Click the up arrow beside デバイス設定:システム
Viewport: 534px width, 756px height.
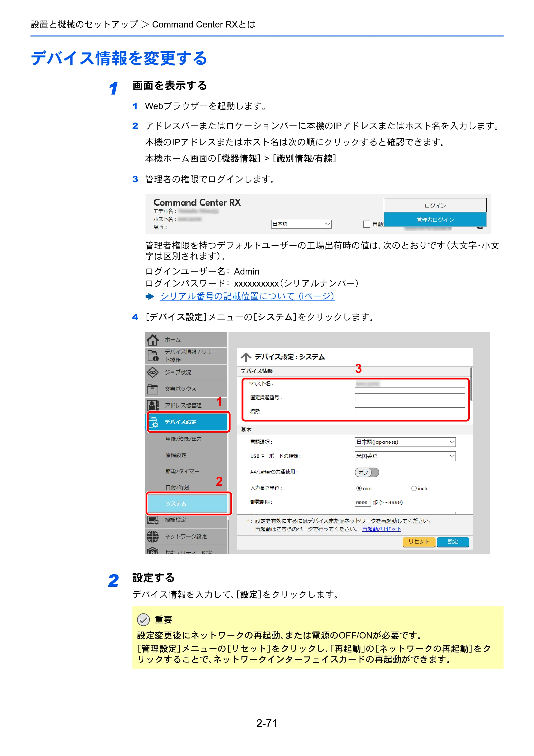click(246, 357)
